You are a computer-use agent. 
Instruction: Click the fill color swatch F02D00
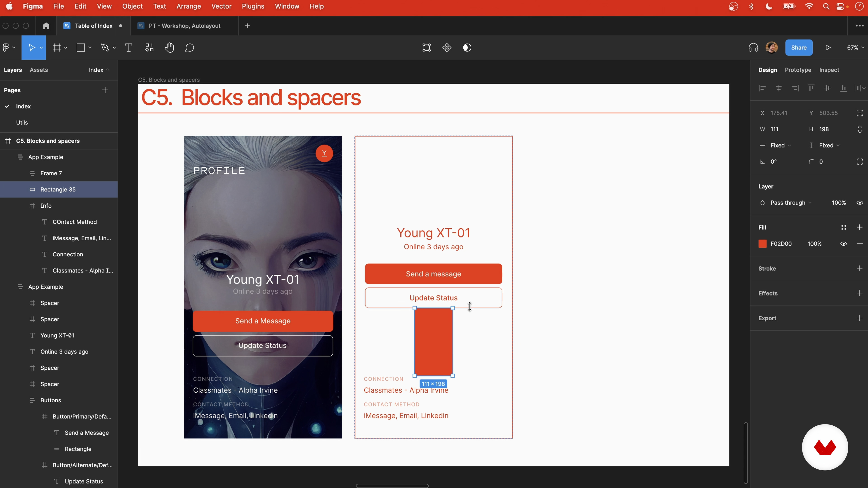[762, 244]
